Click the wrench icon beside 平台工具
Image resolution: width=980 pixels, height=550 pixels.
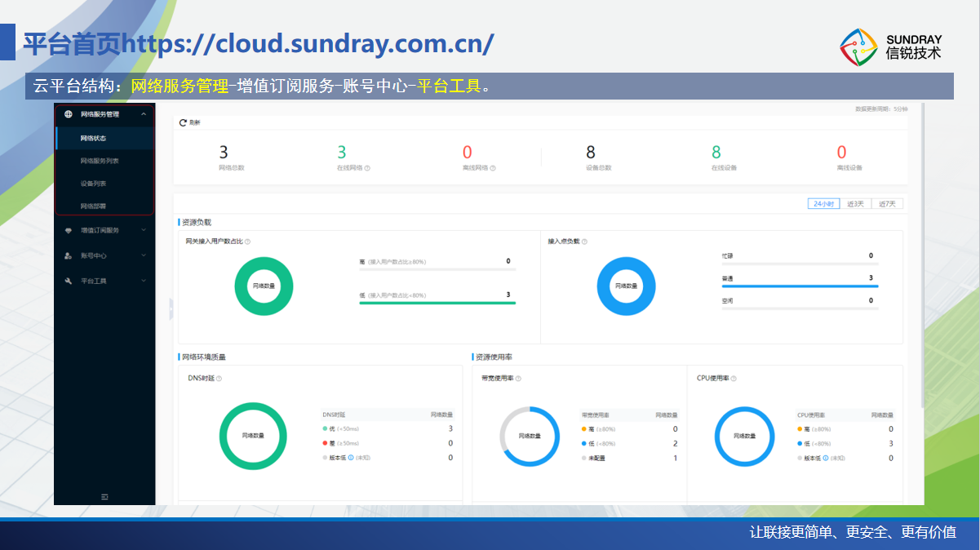tap(69, 281)
